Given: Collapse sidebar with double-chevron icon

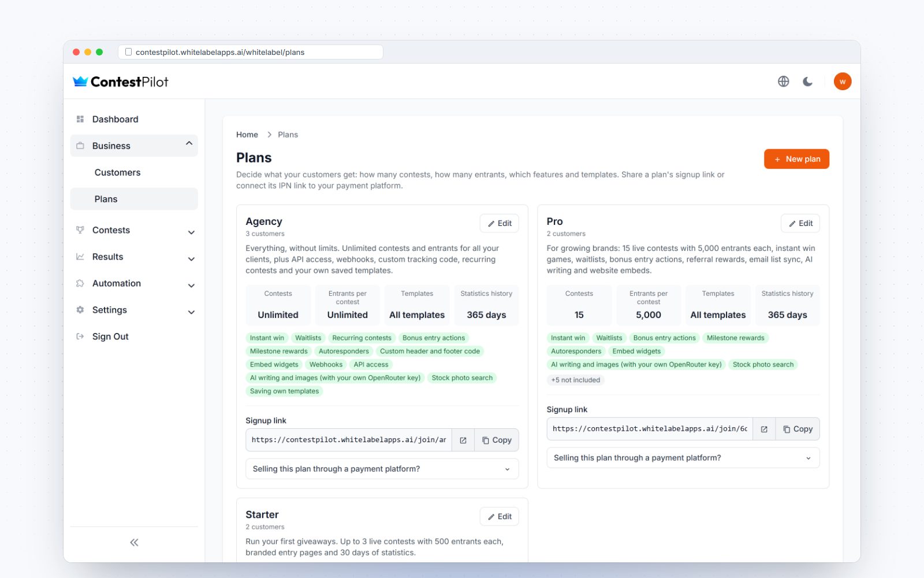Looking at the screenshot, I should [134, 542].
